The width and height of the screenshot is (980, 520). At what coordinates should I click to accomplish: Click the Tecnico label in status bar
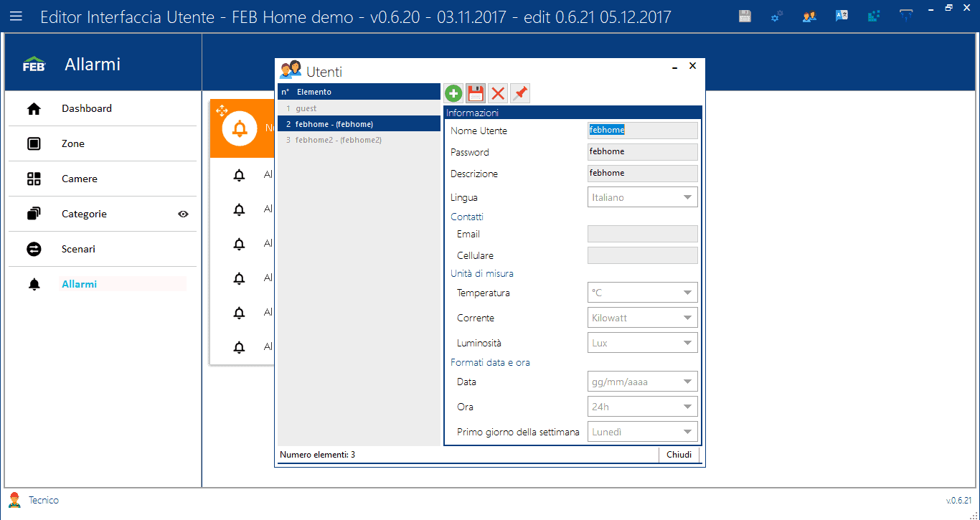(x=44, y=500)
